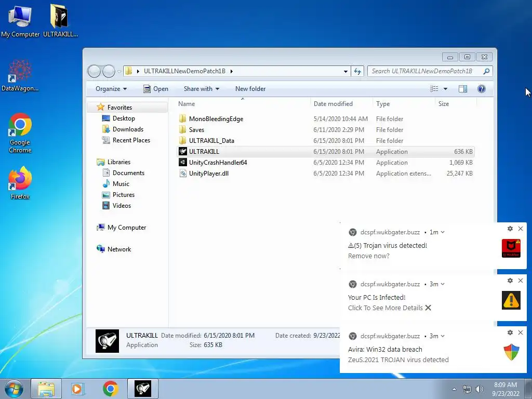The height and width of the screenshot is (399, 532).
Task: Sort by the Date modified column
Action: pyautogui.click(x=341, y=104)
